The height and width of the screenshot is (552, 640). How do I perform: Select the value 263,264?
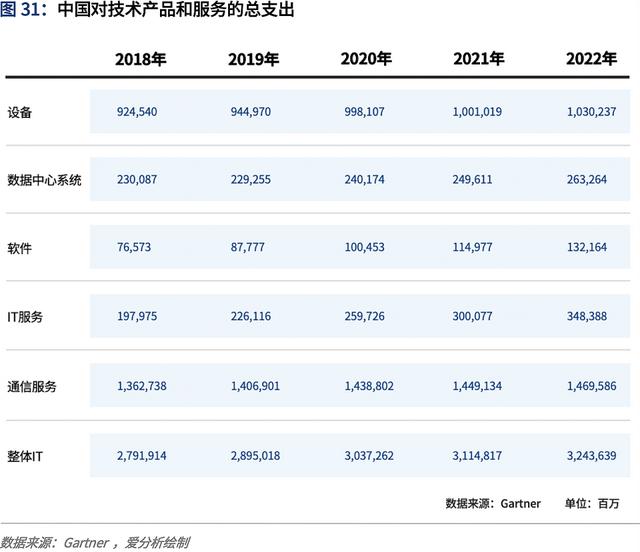pyautogui.click(x=587, y=179)
